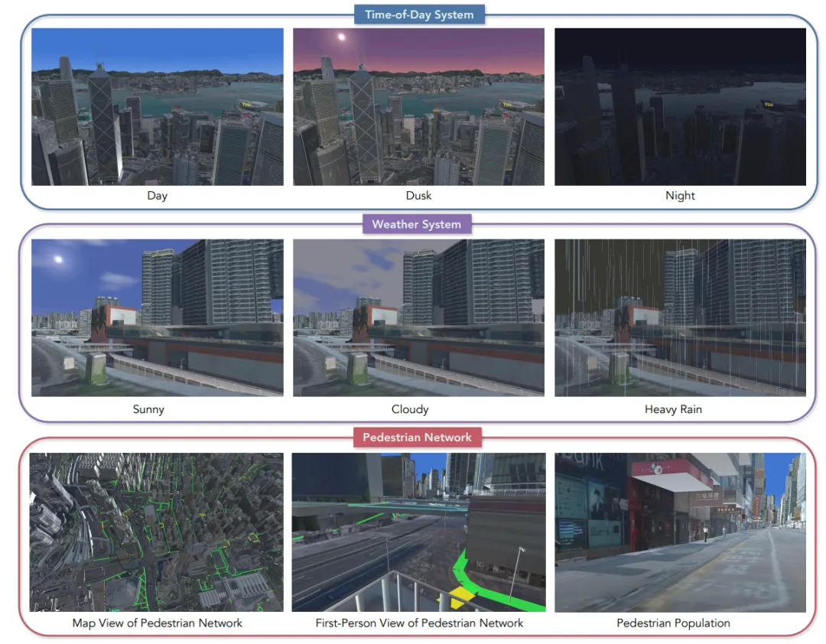The image size is (826, 644).
Task: Click the "Heavy Rain" caption
Action: (x=673, y=409)
